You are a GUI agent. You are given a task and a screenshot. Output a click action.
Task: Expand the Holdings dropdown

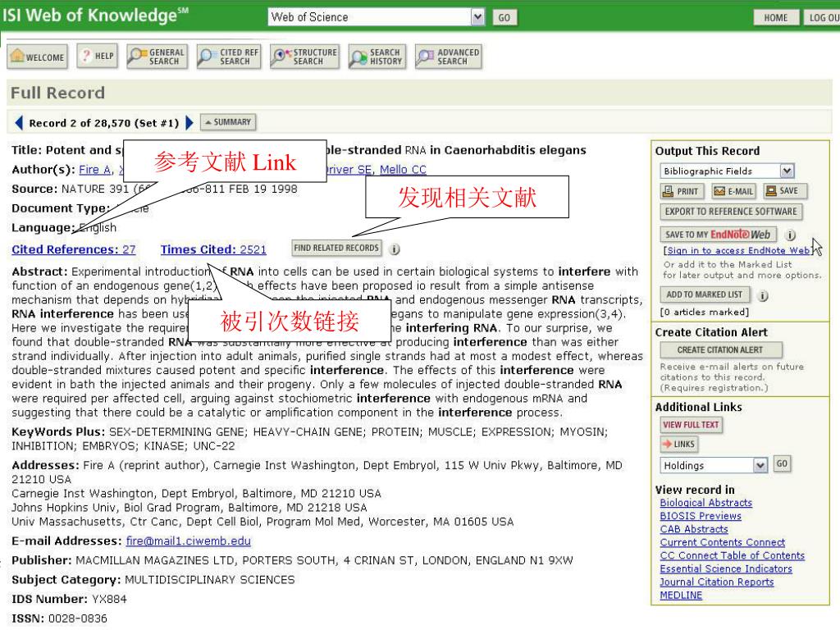click(x=760, y=466)
